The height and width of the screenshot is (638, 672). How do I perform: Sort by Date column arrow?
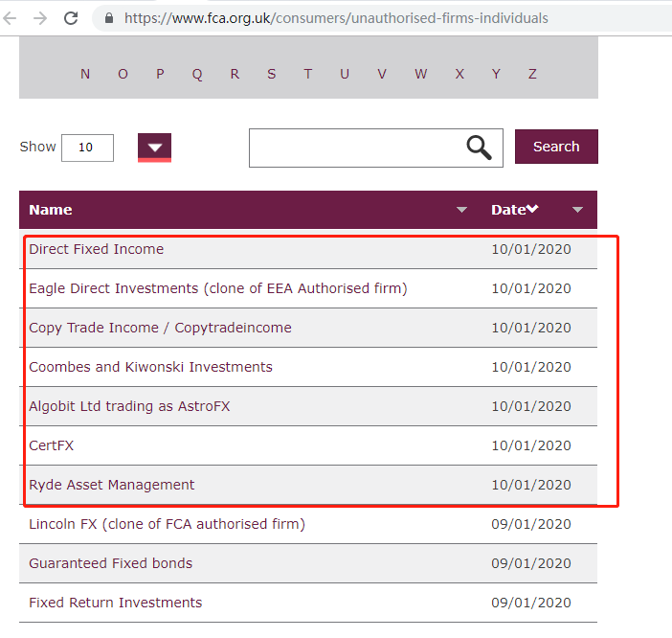coord(577,210)
